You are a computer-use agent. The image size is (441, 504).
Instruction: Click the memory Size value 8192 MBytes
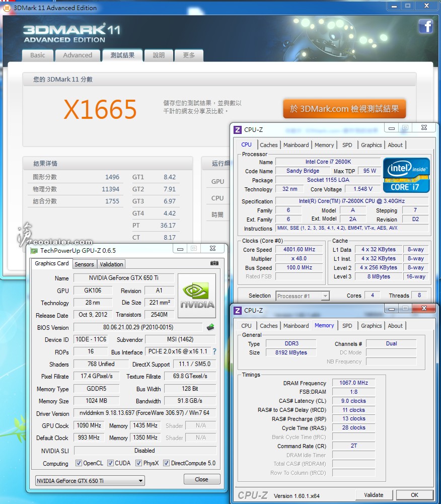click(x=291, y=352)
